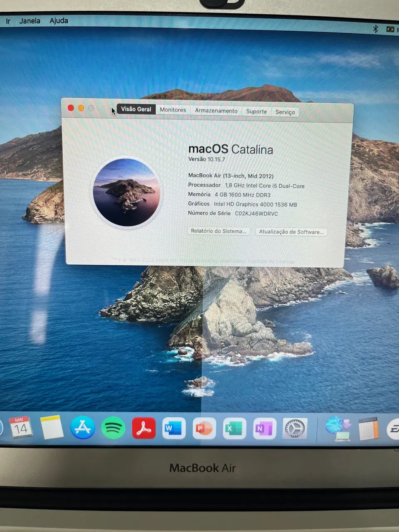Image resolution: width=399 pixels, height=532 pixels.
Task: Click the serial number C02KJ46WDRVC
Action: point(256,214)
